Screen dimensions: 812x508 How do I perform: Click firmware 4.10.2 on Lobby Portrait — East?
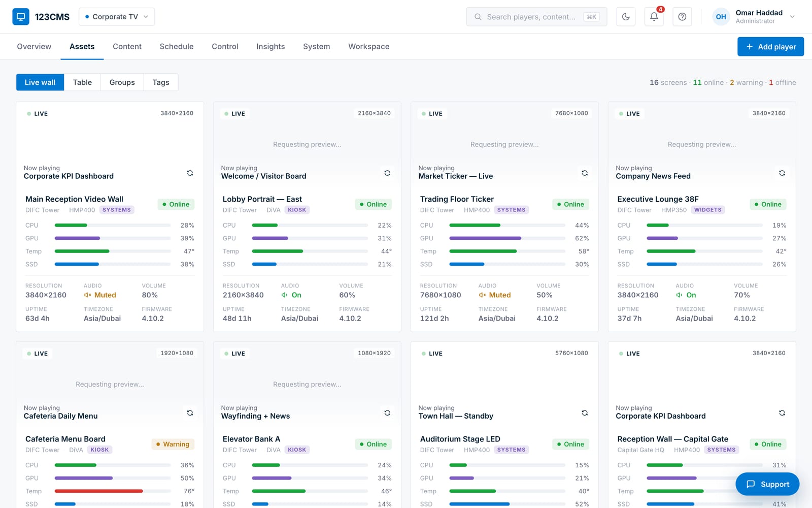point(350,319)
